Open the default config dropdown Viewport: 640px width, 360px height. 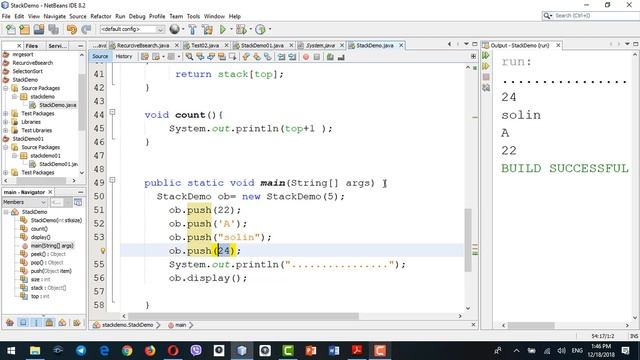point(132,29)
